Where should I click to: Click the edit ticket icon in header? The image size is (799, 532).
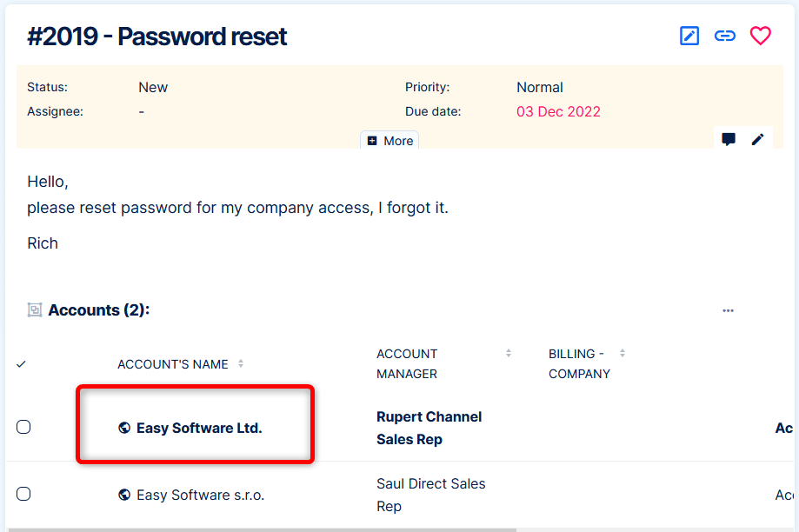689,36
